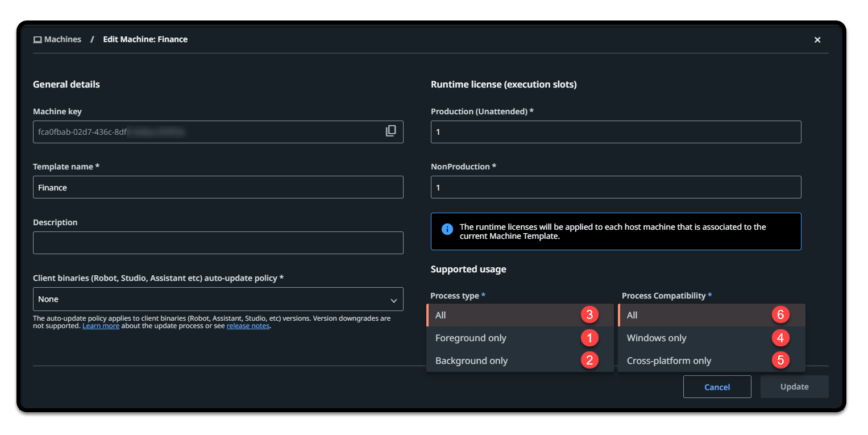Edit Production (Unattended) slots field
Viewport: 868px width, 435px height.
(x=616, y=132)
